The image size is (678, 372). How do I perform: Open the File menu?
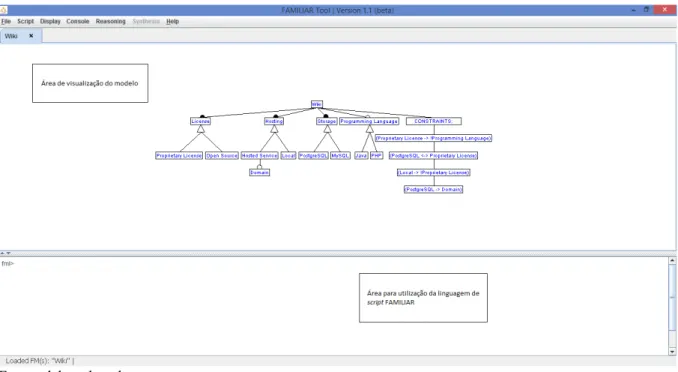point(6,21)
